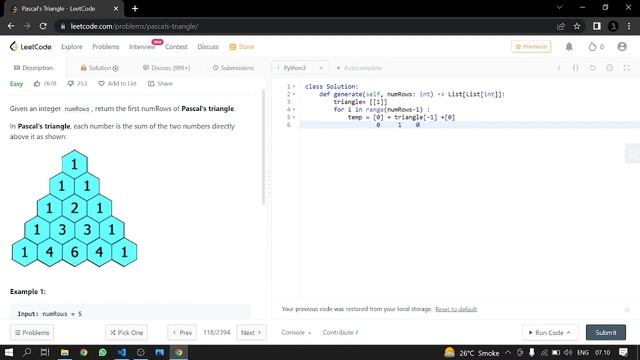Image resolution: width=640 pixels, height=360 pixels.
Task: Click the streak flame counter icon
Action: coord(592,47)
